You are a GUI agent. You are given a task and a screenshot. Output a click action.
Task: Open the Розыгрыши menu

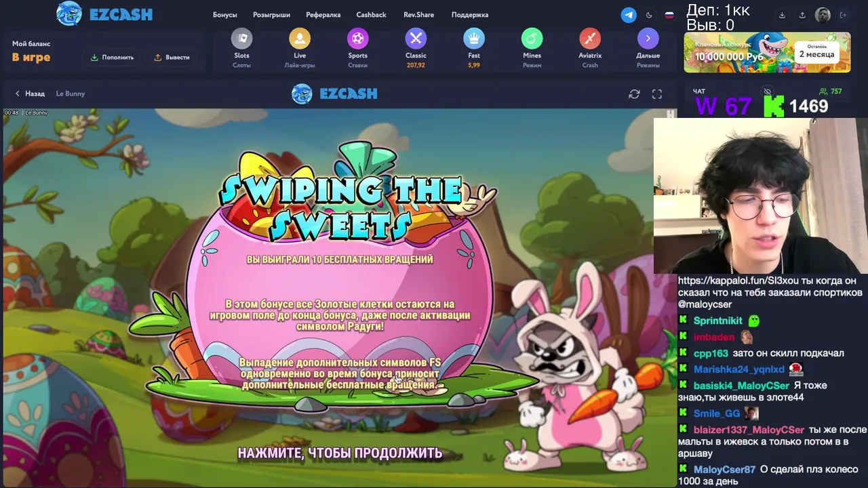point(271,15)
